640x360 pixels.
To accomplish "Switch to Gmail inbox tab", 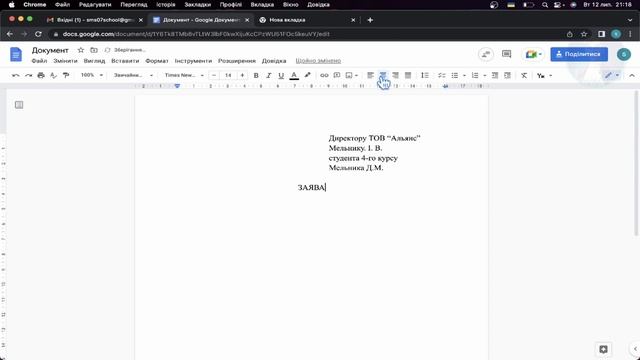I will click(x=95, y=20).
